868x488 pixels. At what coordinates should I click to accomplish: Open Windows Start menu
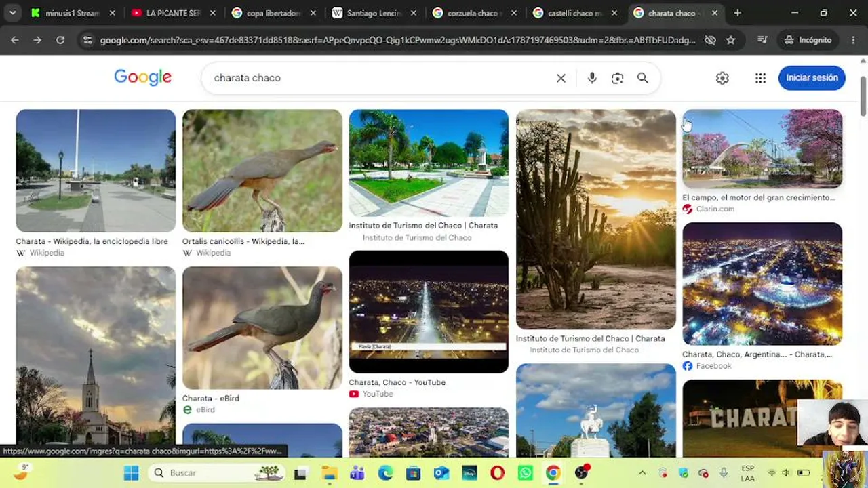tap(132, 473)
